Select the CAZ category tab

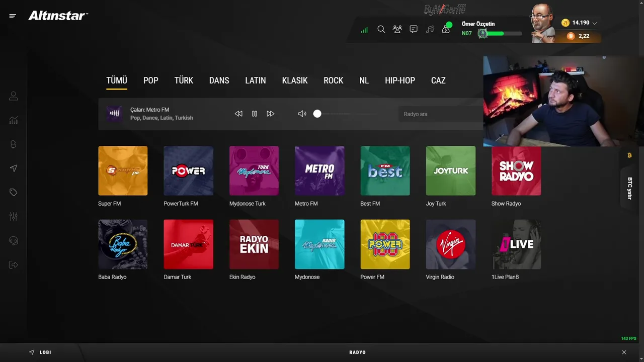point(438,80)
